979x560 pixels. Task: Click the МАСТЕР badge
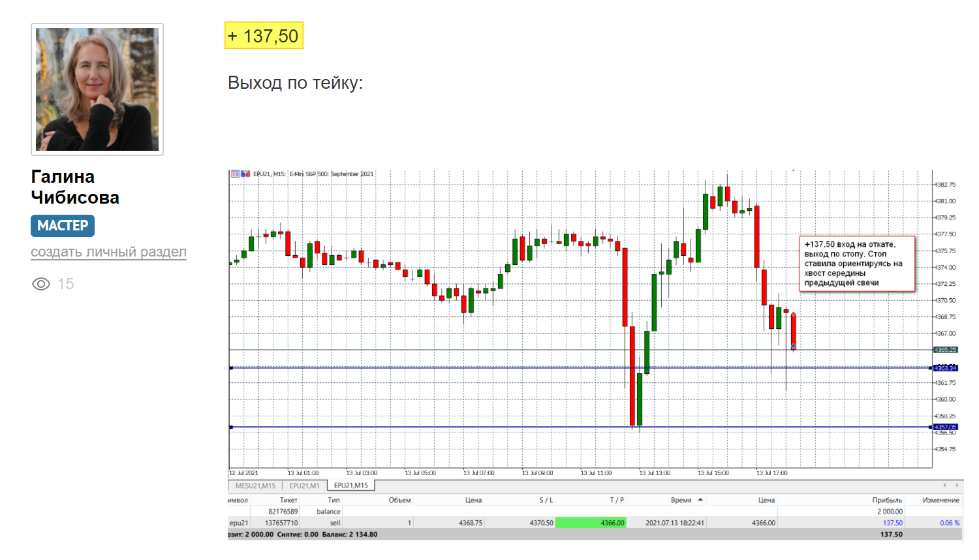click(63, 226)
